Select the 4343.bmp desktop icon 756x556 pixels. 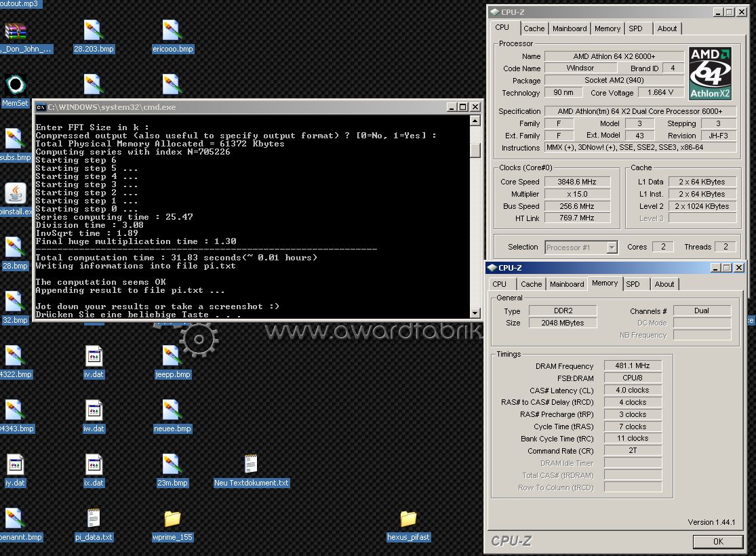point(17,416)
